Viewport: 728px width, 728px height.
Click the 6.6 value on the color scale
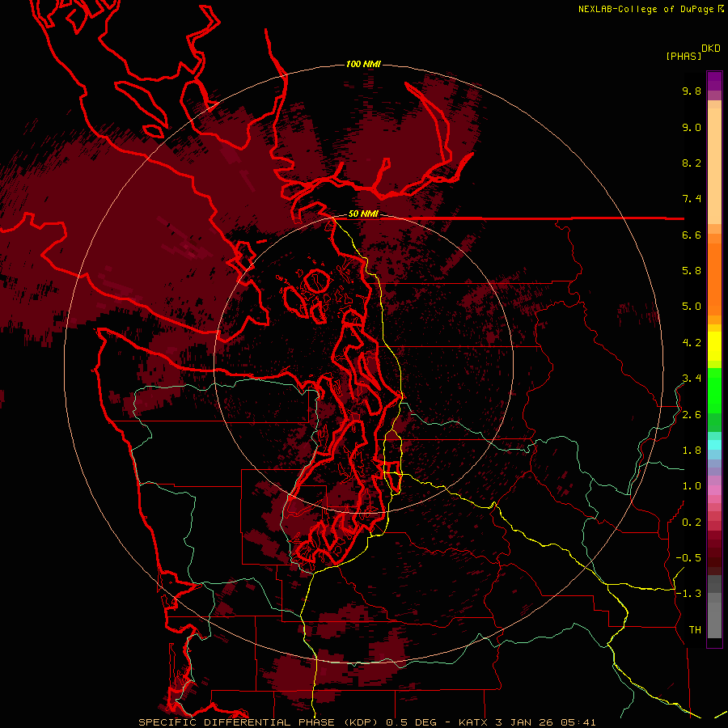point(692,235)
